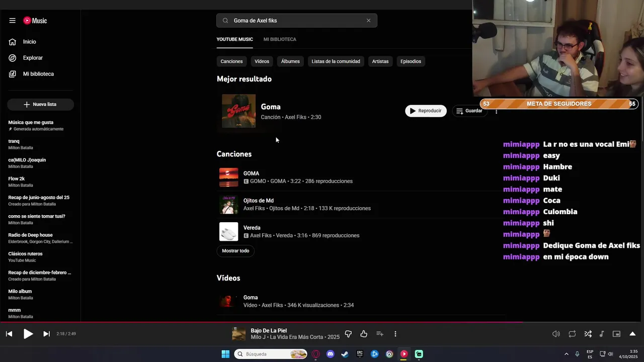Open Epic Games launcher from taskbar

click(360, 354)
